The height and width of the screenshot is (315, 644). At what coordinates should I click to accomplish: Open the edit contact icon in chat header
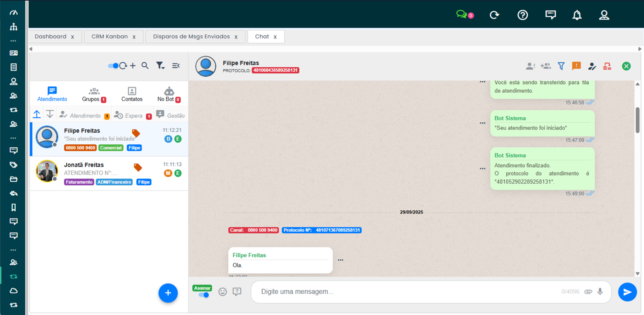point(592,66)
